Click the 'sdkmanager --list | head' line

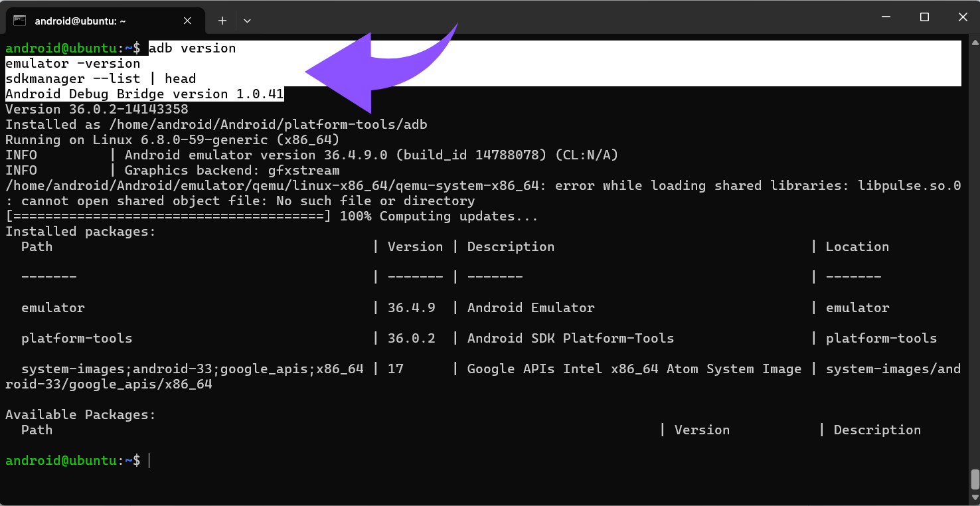(x=100, y=79)
